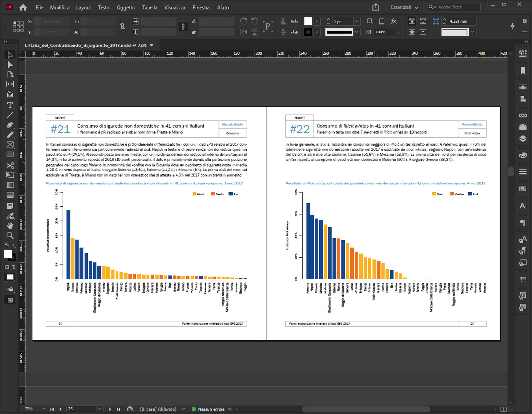Open the Finestra menu
This screenshot has height=414, width=532.
201,8
